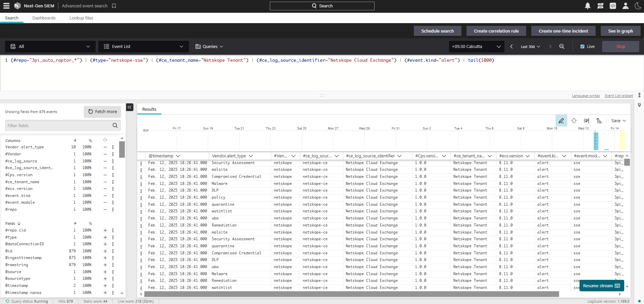Image resolution: width=644 pixels, height=304 pixels.
Task: Open the Event List view dropdown
Action: (144, 47)
